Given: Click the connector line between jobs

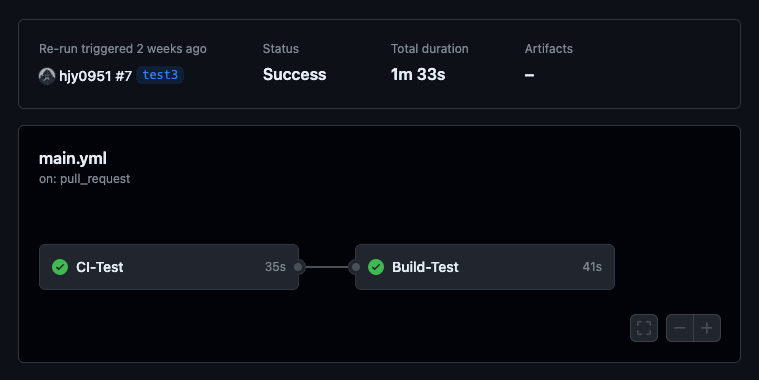Looking at the screenshot, I should coord(327,267).
